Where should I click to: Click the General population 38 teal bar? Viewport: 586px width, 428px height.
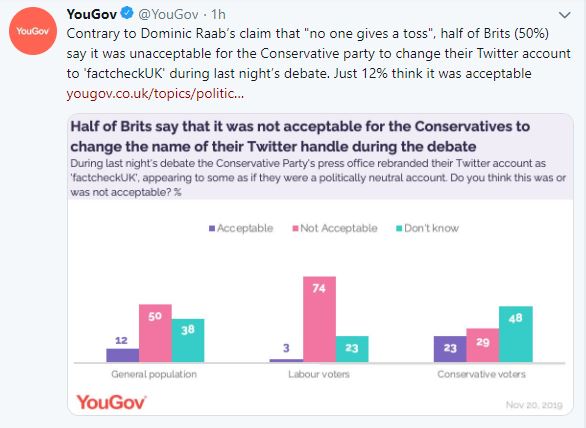(x=188, y=341)
